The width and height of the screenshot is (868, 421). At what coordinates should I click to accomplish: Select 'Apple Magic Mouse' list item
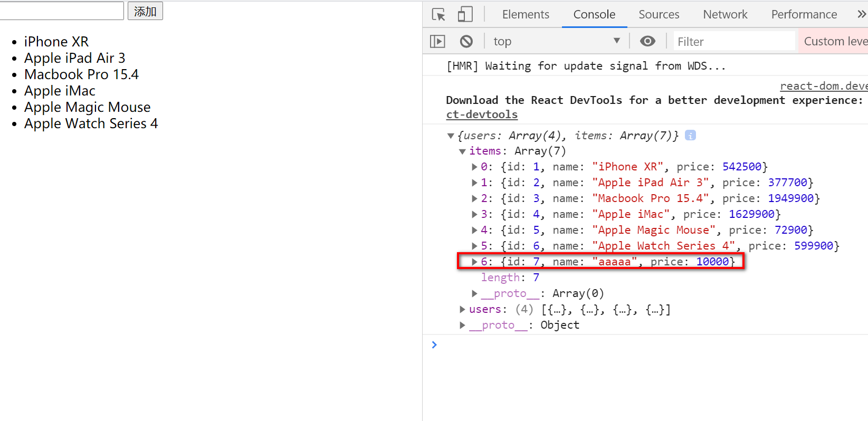pyautogui.click(x=88, y=107)
